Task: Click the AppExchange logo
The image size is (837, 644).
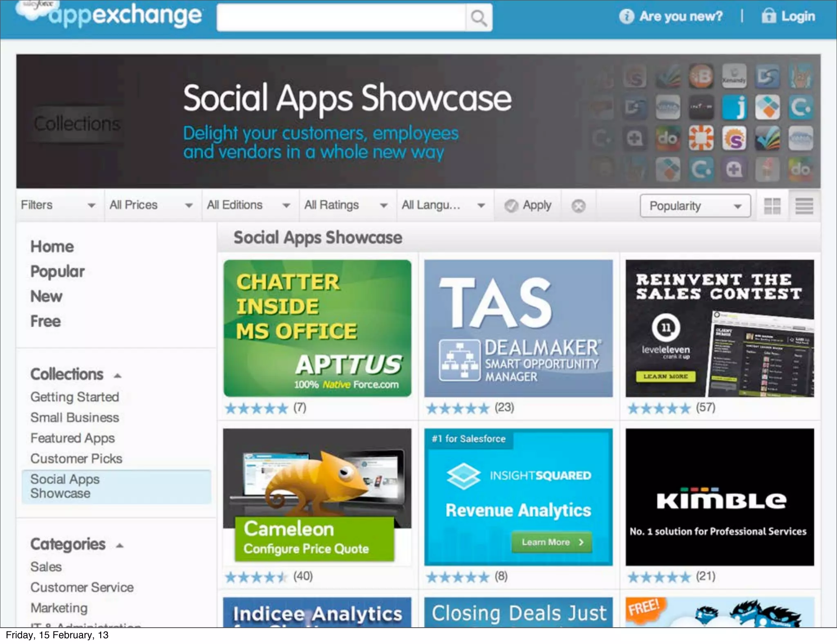Action: coord(109,15)
